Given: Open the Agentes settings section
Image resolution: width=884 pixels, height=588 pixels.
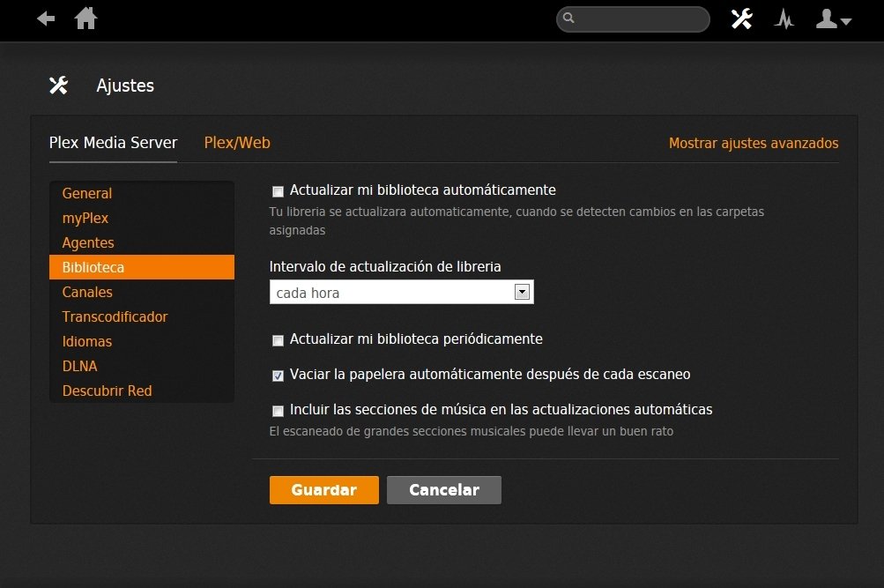Looking at the screenshot, I should point(142,243).
